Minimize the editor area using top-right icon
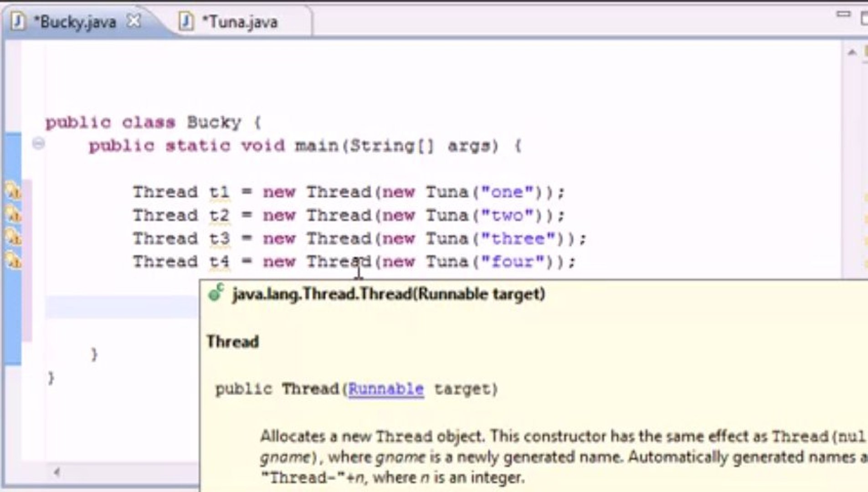 [x=843, y=15]
